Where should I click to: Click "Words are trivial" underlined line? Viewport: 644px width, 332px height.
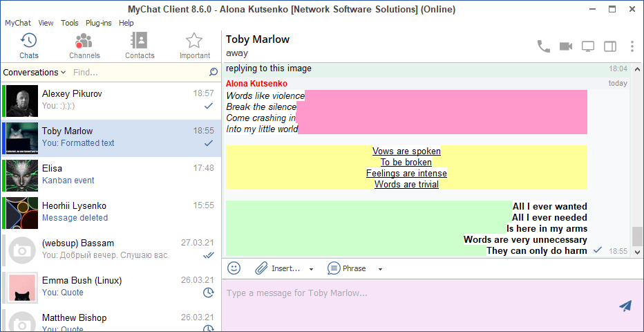click(x=406, y=184)
